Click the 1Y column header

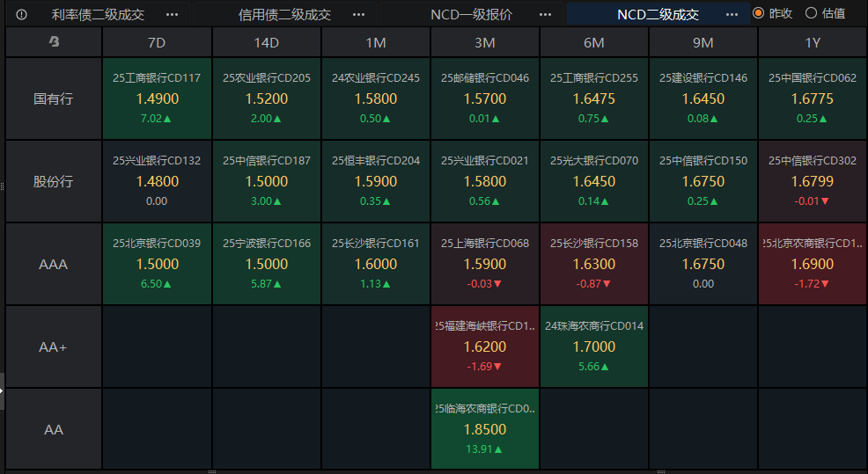[x=812, y=42]
